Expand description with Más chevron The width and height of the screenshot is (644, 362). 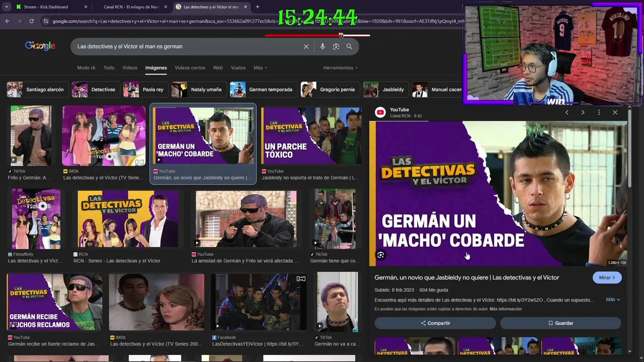(x=613, y=300)
